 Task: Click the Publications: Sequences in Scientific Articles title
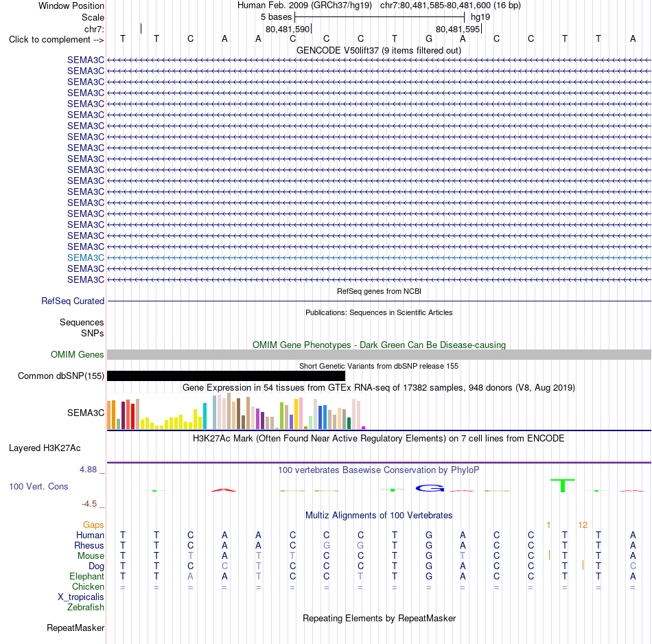pyautogui.click(x=379, y=312)
